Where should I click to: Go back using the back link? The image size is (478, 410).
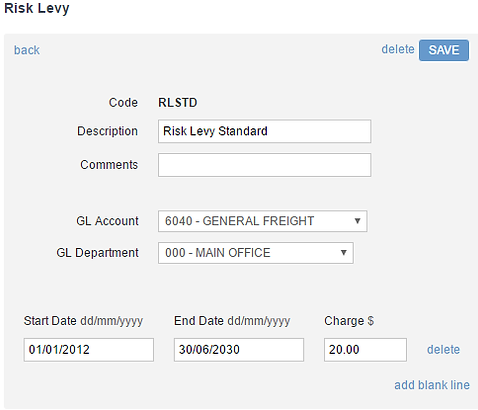[27, 50]
